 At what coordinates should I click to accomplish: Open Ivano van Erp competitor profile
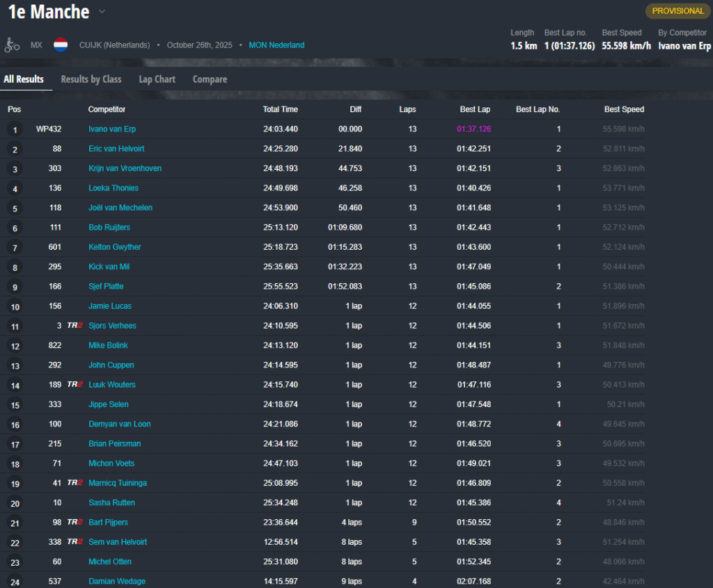[112, 129]
